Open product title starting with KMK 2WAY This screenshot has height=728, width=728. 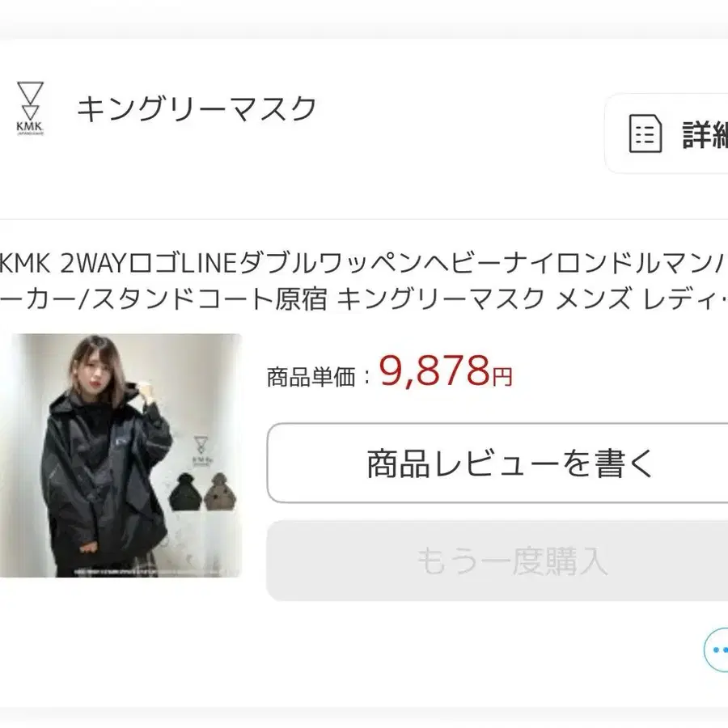(364, 263)
